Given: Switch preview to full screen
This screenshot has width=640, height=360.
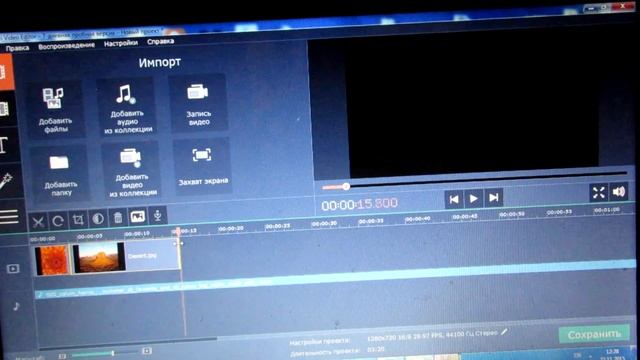Looking at the screenshot, I should pyautogui.click(x=599, y=192).
